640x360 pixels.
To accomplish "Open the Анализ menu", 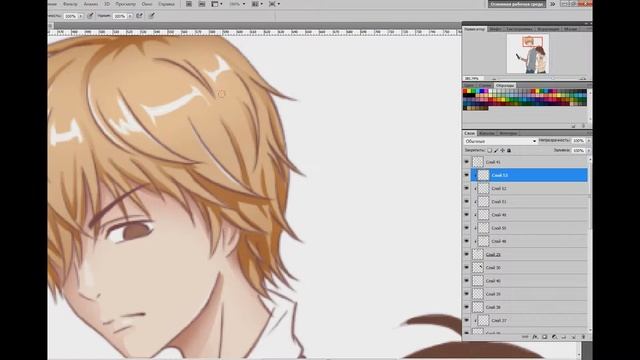I will (x=91, y=4).
